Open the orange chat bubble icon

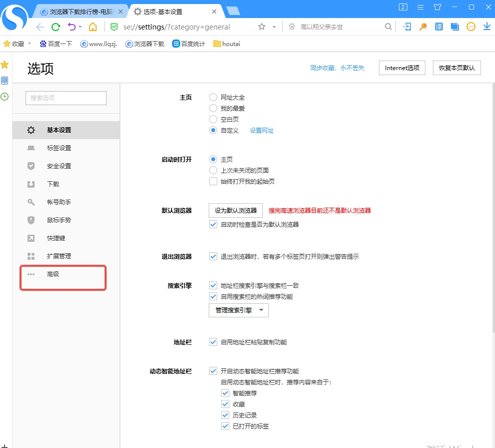coord(470,27)
